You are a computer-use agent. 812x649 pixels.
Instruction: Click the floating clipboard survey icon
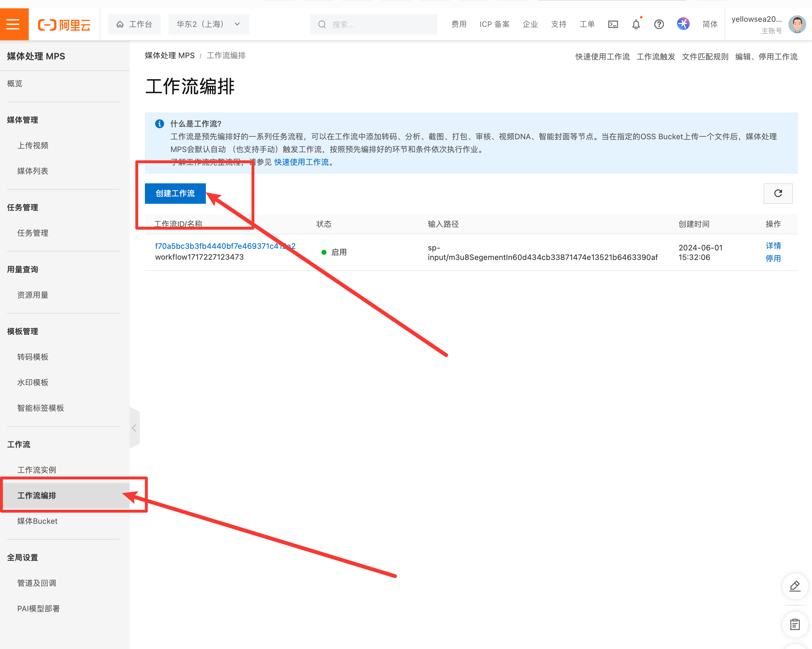click(795, 624)
